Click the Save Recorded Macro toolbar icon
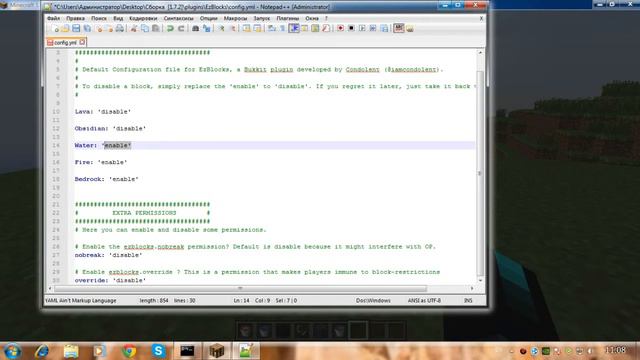 384,28
